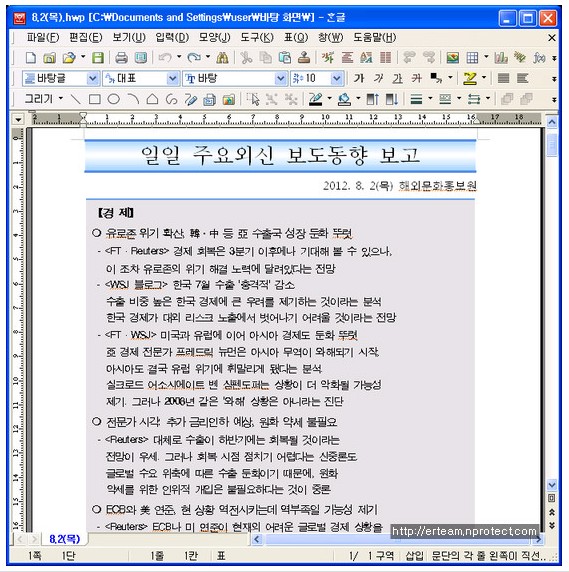Screen dimensions: 569x572
Task: Click the Cut scissors icon
Action: point(246,58)
